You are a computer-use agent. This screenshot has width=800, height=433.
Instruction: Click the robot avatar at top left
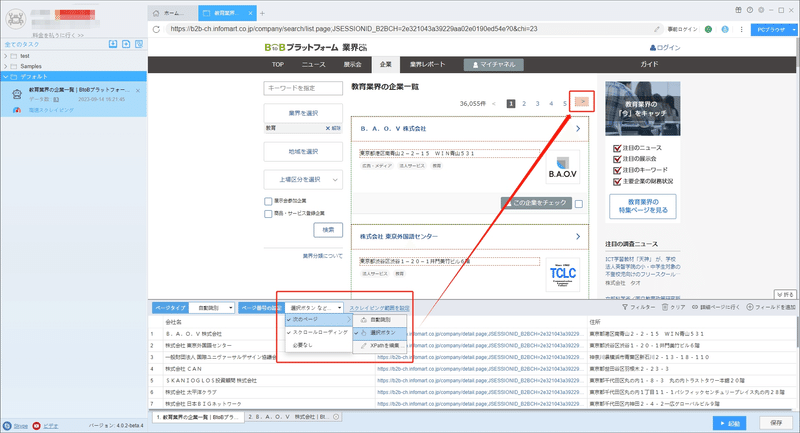(15, 19)
